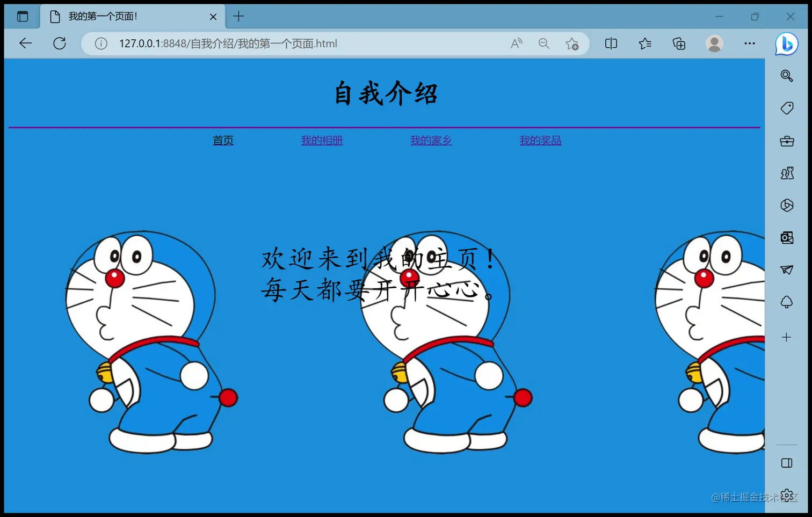Open the browser Settings and more menu
This screenshot has width=812, height=517.
[750, 43]
